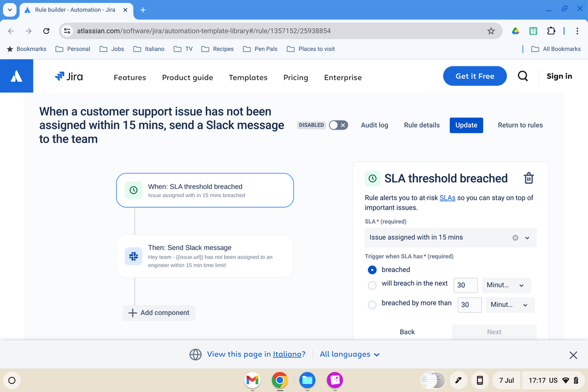Screen dimensions: 588x392
Task: Click Add component
Action: click(x=159, y=313)
